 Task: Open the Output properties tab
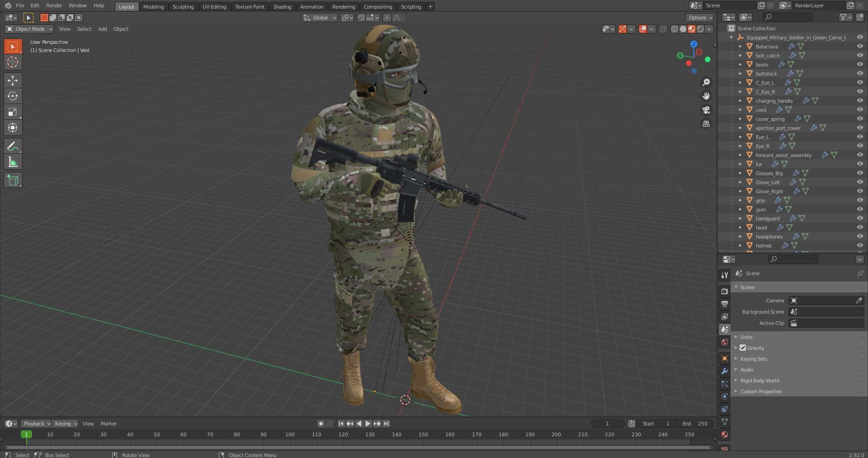pos(725,304)
